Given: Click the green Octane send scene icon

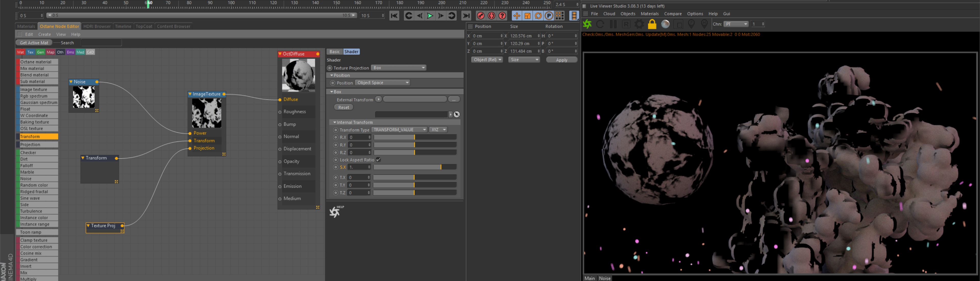Looking at the screenshot, I should (587, 24).
